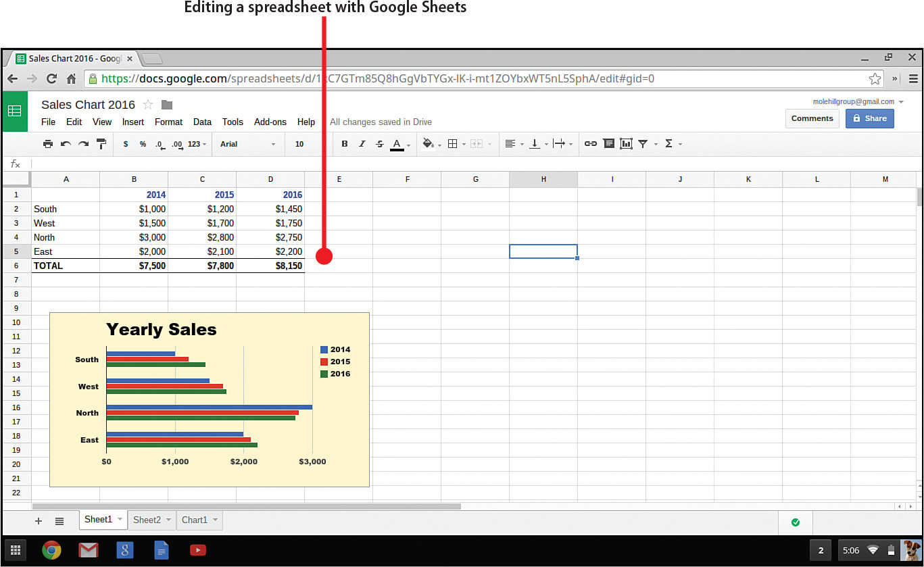The image size is (924, 567).
Task: Decrease decimal places using toolbar icon
Action: click(x=160, y=143)
